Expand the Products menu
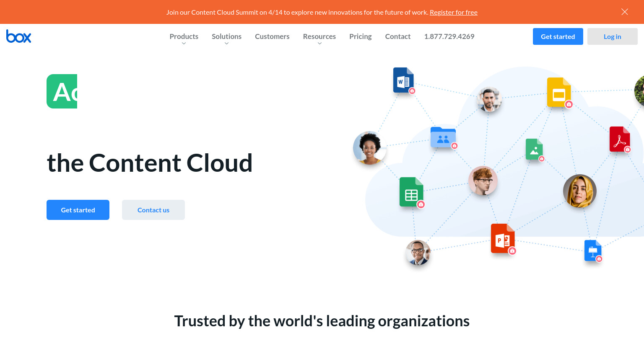Image resolution: width=644 pixels, height=346 pixels. coord(184,37)
